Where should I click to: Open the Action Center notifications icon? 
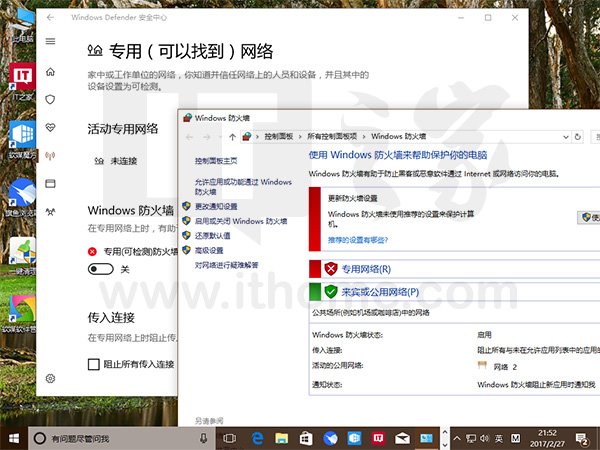(x=582, y=439)
